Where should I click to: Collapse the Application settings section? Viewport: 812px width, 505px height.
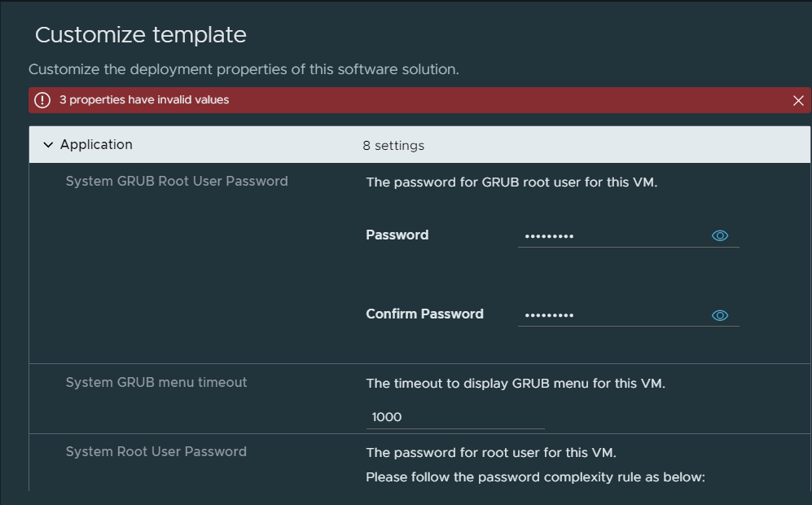click(x=48, y=144)
